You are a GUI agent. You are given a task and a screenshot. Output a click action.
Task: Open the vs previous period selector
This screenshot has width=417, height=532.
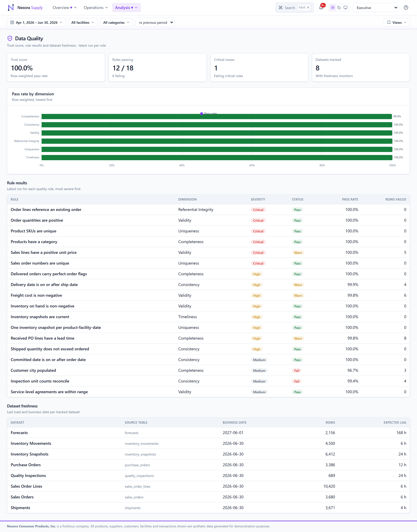pos(155,22)
